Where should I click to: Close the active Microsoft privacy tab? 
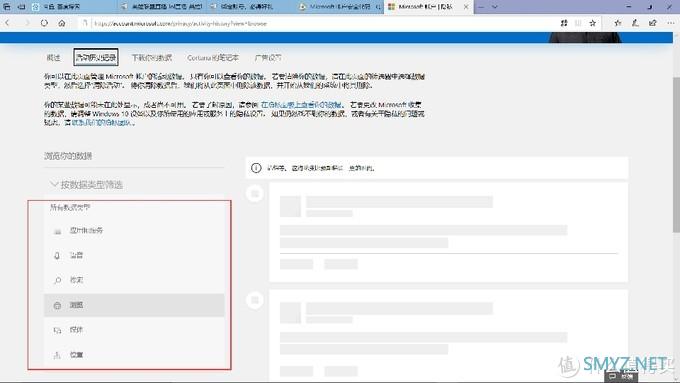coord(466,7)
